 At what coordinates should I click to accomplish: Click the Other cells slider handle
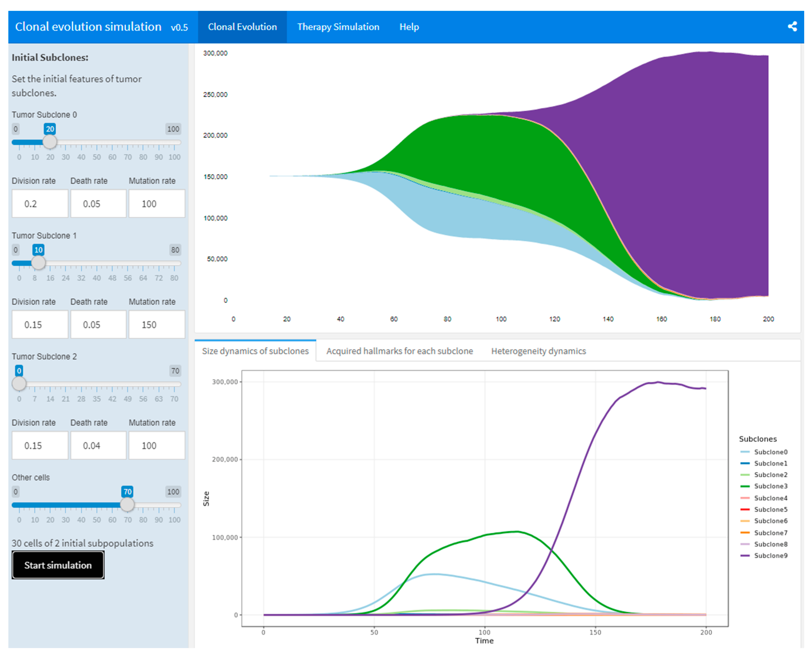[127, 505]
